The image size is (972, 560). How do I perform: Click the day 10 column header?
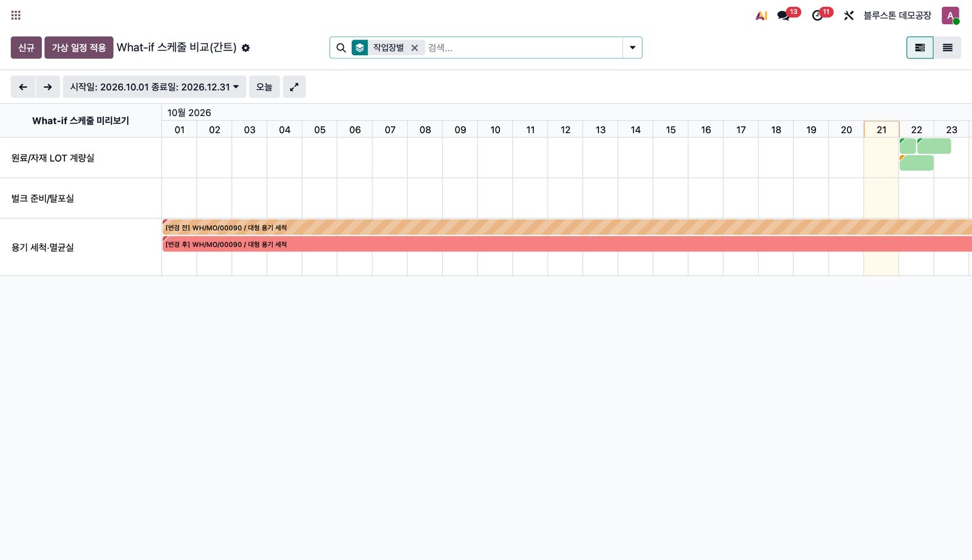495,129
